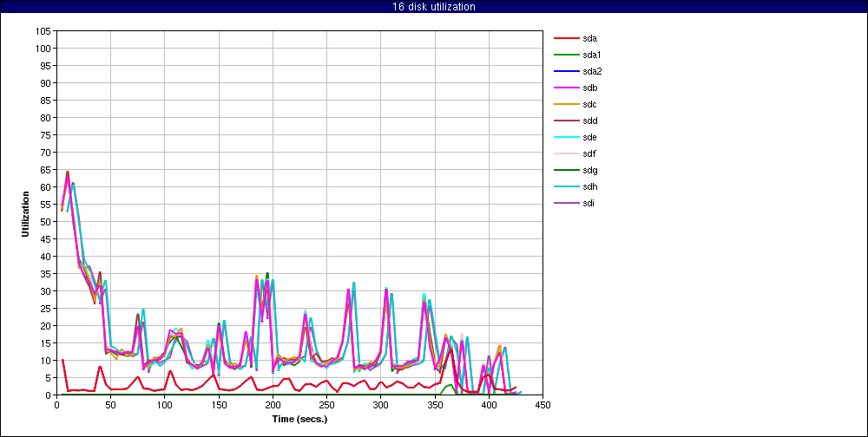The image size is (868, 437).
Task: Click the red sda legend line swatch
Action: (565, 39)
